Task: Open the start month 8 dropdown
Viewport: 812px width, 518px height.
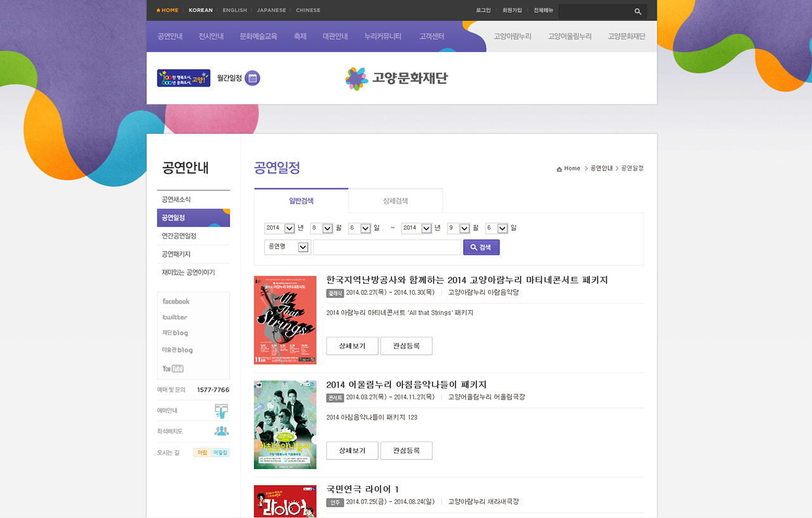Action: (322, 228)
